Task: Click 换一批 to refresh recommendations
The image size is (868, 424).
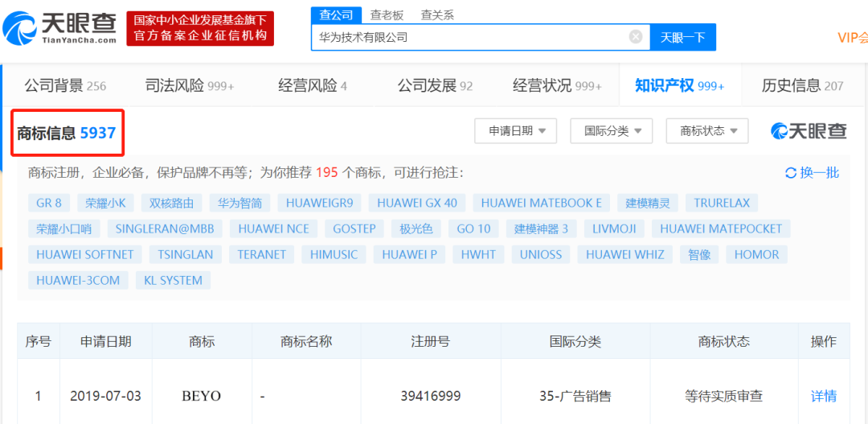Action: click(x=819, y=173)
